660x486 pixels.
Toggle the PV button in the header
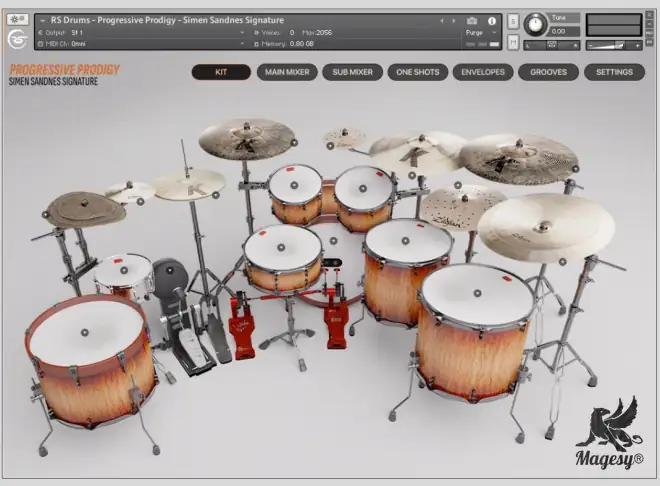[x=650, y=42]
